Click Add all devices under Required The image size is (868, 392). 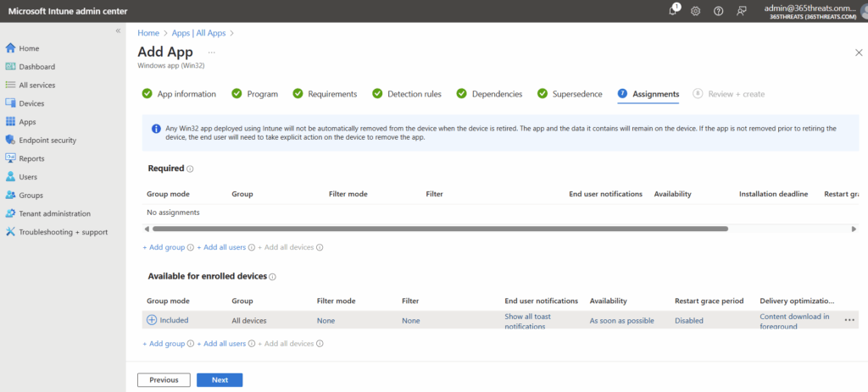pos(287,247)
